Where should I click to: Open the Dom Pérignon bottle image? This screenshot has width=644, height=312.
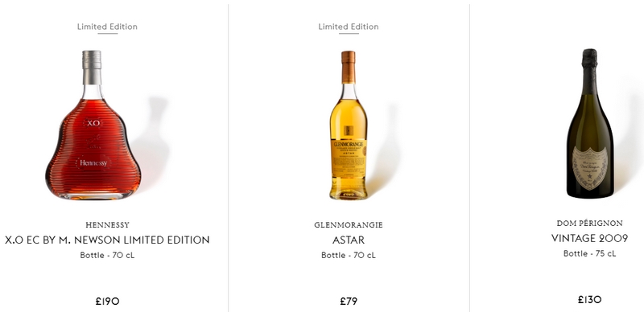[590, 123]
